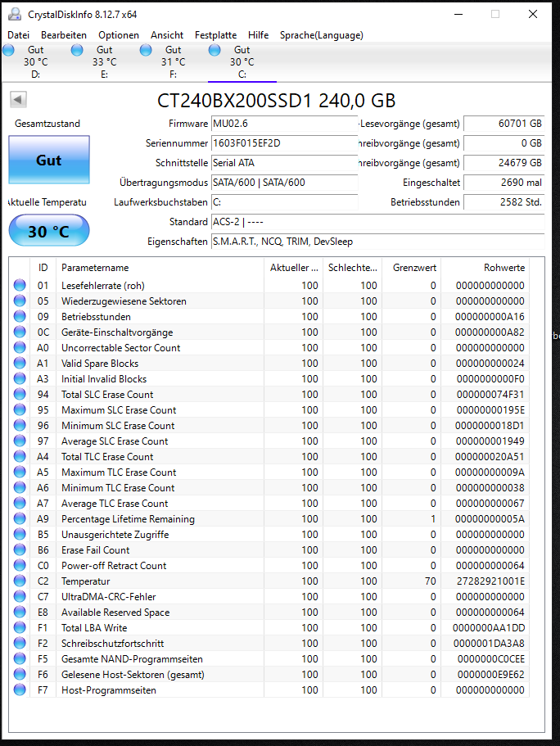The image size is (560, 746).
Task: Click status orb for Temperatur row
Action: pyautogui.click(x=20, y=581)
